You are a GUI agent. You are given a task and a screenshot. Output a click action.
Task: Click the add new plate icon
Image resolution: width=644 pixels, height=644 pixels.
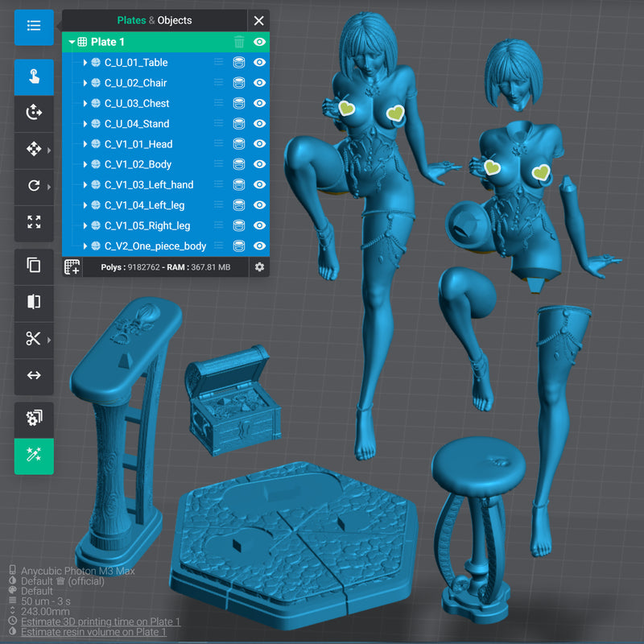coord(72,267)
